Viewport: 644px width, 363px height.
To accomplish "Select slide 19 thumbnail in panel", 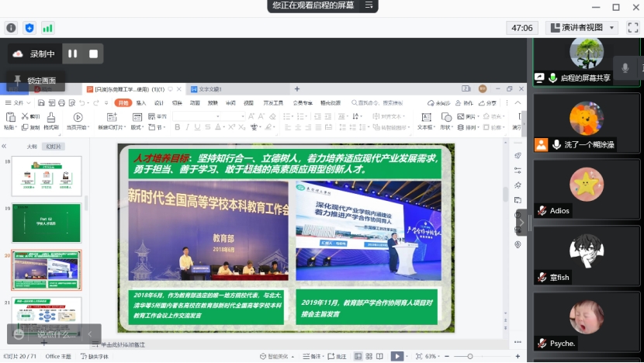I will [47, 223].
